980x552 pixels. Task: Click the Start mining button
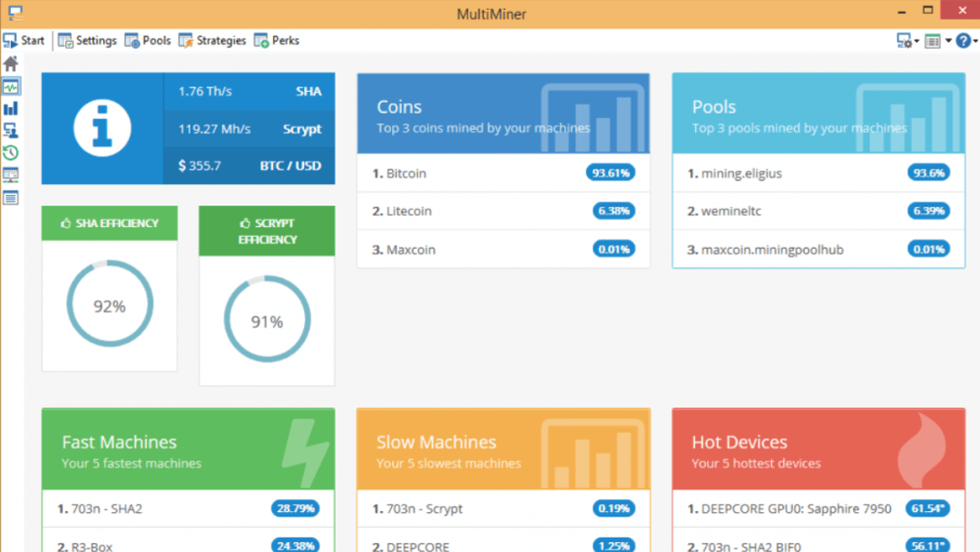(24, 40)
